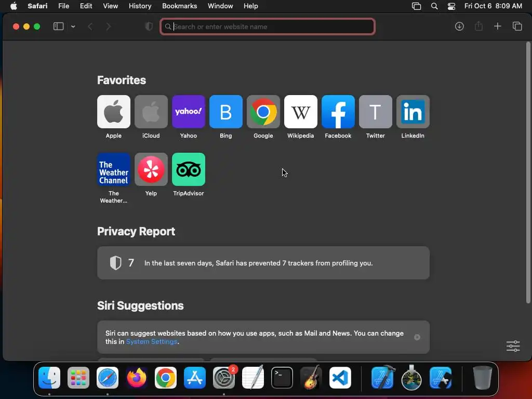Dismiss the Siri Suggestions notice
Image resolution: width=532 pixels, height=399 pixels.
(417, 337)
